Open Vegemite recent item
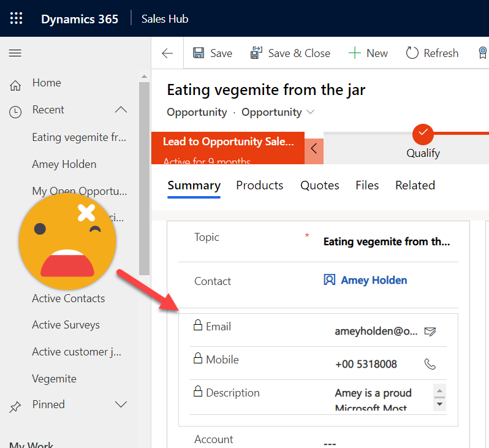This screenshot has width=489, height=448. [x=55, y=379]
